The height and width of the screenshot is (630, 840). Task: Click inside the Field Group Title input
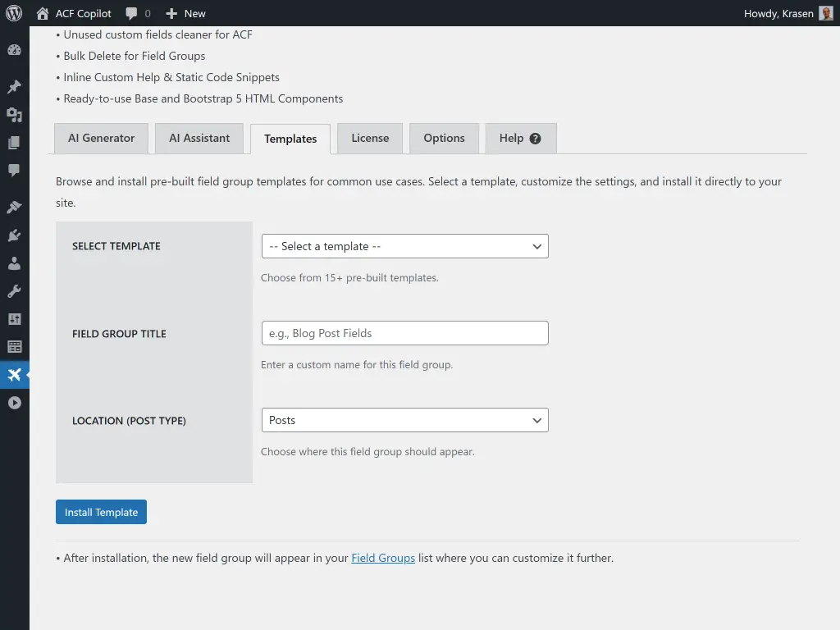pos(404,333)
